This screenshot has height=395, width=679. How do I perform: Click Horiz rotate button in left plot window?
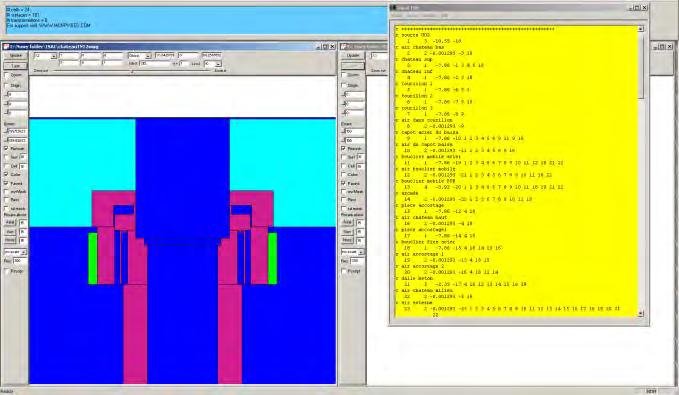tap(10, 240)
